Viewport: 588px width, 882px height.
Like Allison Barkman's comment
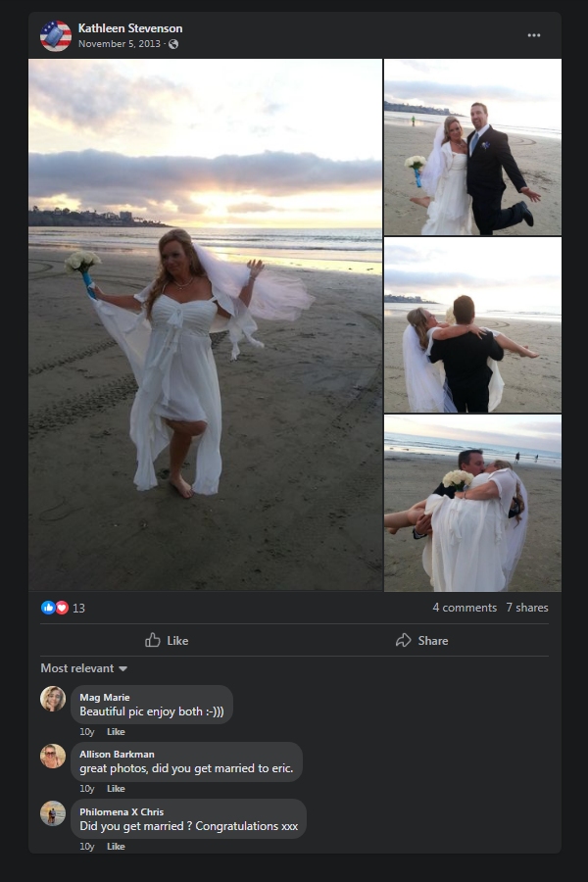[116, 789]
